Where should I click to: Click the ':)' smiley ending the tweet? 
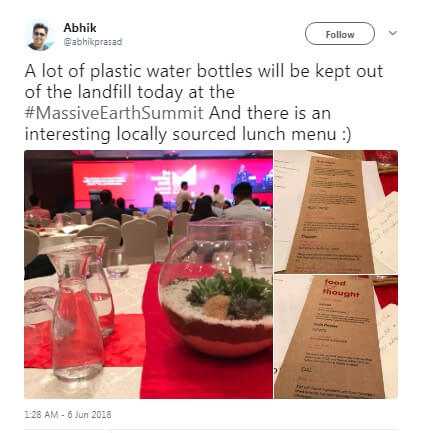point(346,134)
